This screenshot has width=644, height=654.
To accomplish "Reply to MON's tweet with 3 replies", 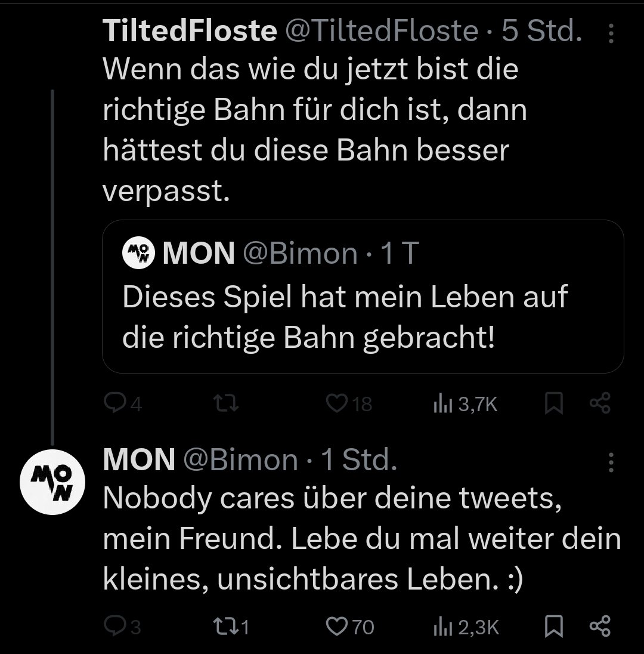I will tap(122, 627).
